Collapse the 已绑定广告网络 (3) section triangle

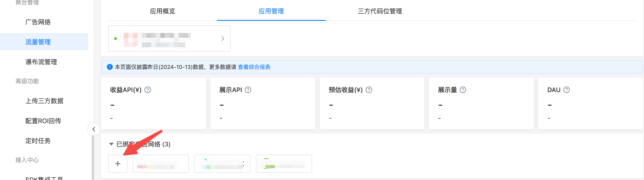tap(111, 144)
